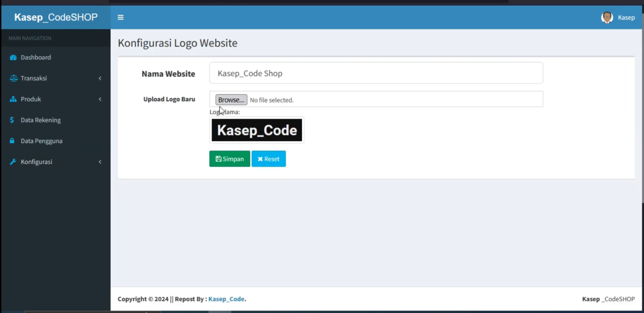
Task: Click the blue Reset button
Action: pos(269,159)
